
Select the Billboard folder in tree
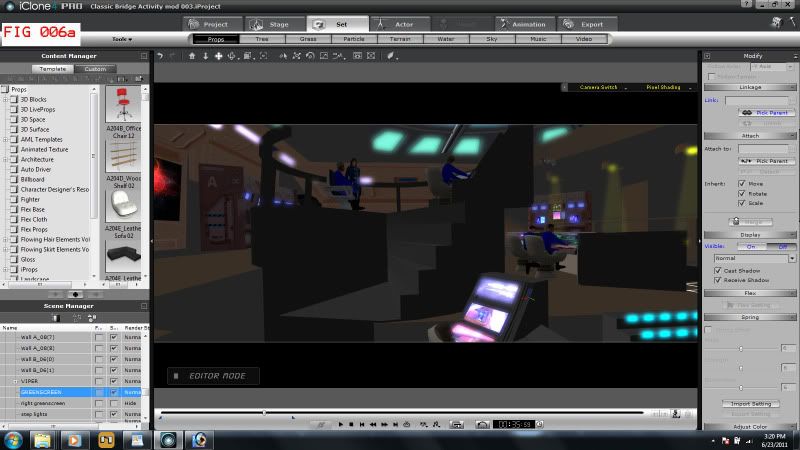pos(32,179)
